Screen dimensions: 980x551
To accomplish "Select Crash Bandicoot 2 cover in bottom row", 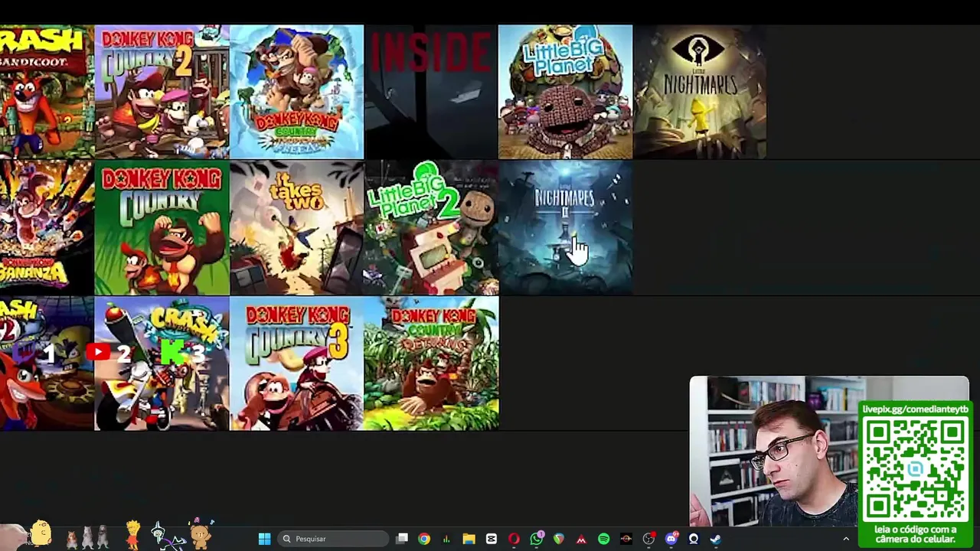I will 47,364.
